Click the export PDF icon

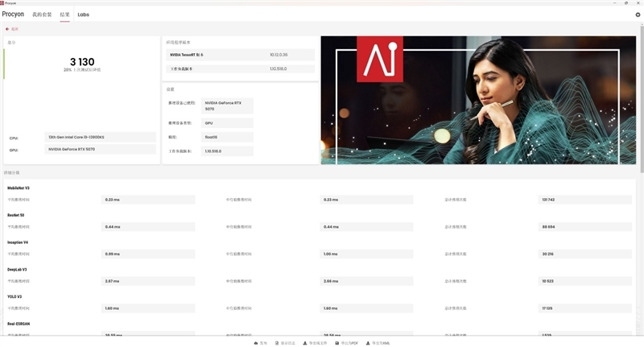[336, 342]
